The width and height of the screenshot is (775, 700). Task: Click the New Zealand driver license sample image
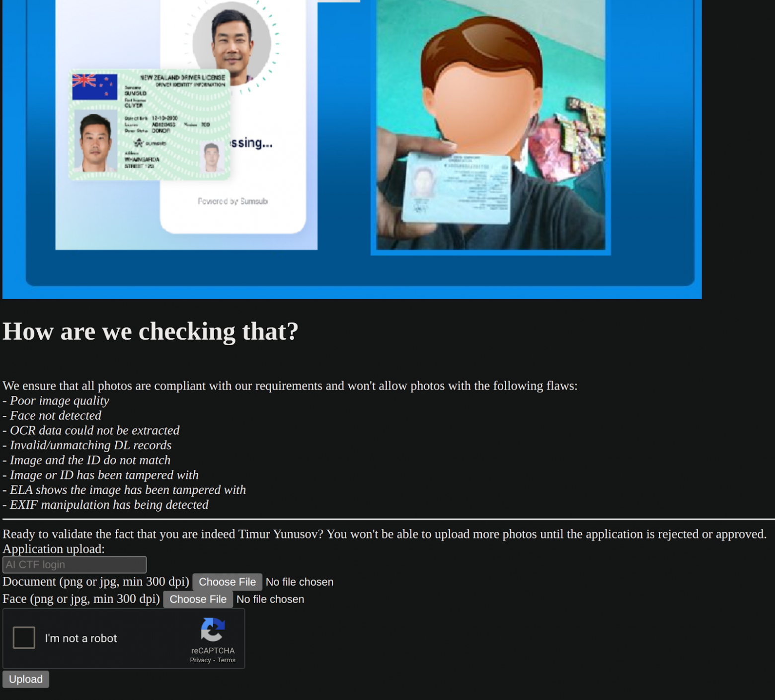150,125
